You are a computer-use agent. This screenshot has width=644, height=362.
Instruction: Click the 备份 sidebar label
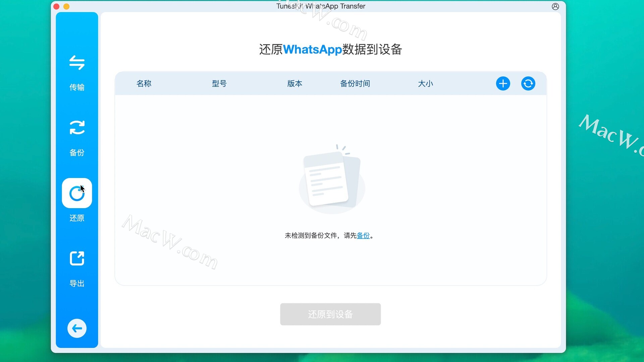77,153
